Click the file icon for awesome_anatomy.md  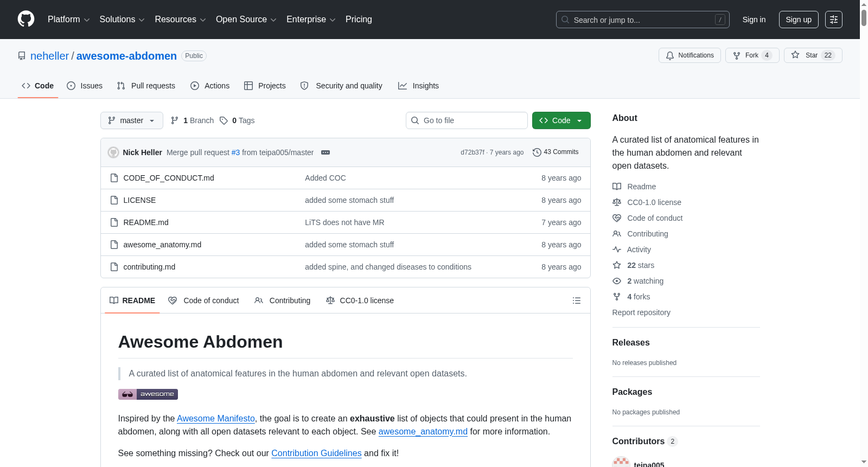click(114, 245)
